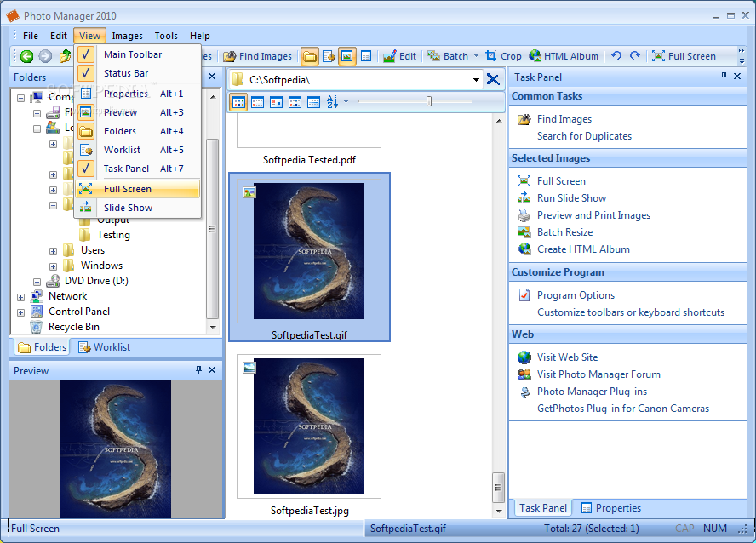This screenshot has height=543, width=756.
Task: Toggle Properties Alt+1 in View menu
Action: tap(137, 94)
